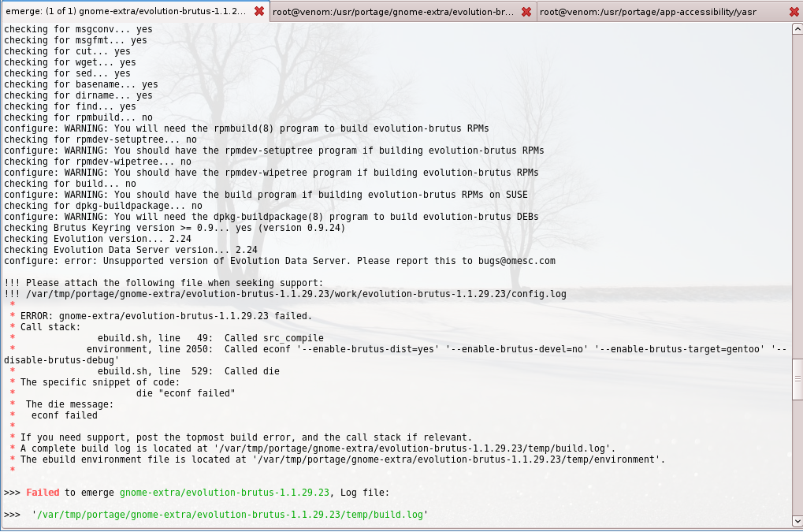The width and height of the screenshot is (803, 532).
Task: Click 'checking for msgfmt... yes' line
Action: point(76,40)
